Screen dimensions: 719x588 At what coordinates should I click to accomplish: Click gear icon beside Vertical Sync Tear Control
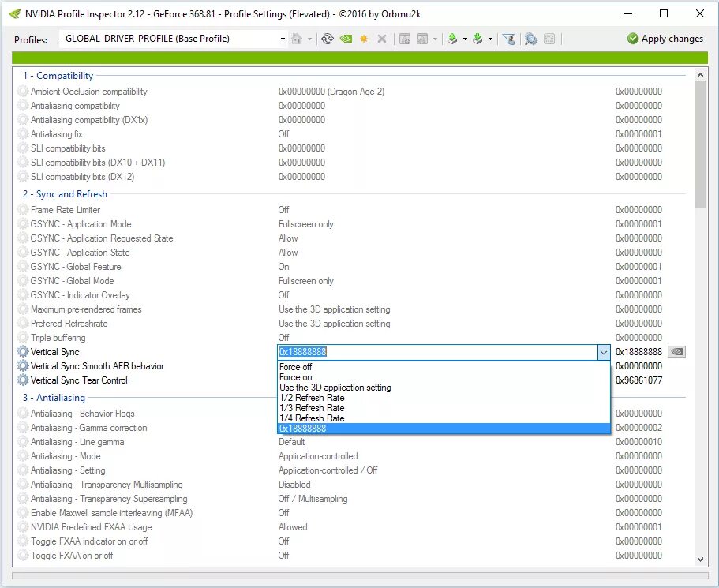[x=23, y=380]
